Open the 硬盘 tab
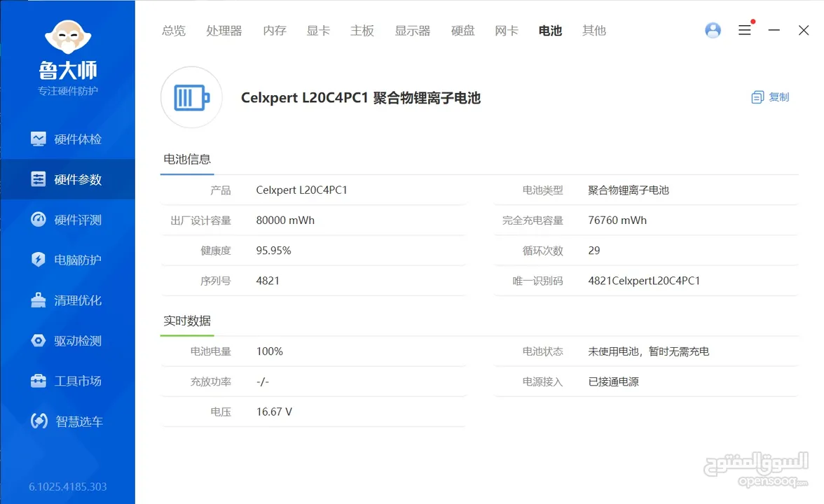824x504 pixels. pos(463,31)
